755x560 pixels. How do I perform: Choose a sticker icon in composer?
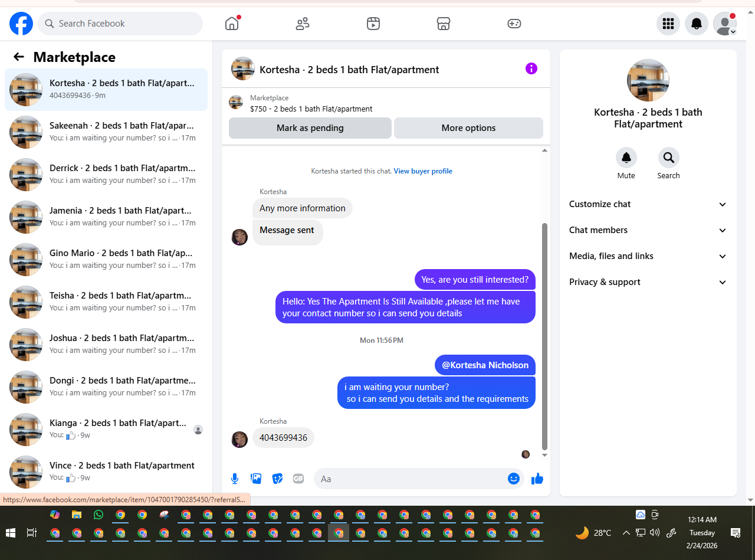277,479
